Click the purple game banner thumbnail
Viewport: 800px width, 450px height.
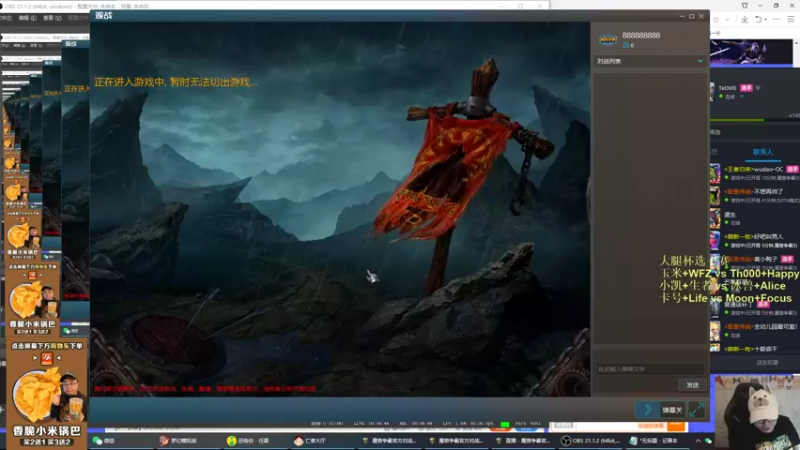pyautogui.click(x=751, y=53)
